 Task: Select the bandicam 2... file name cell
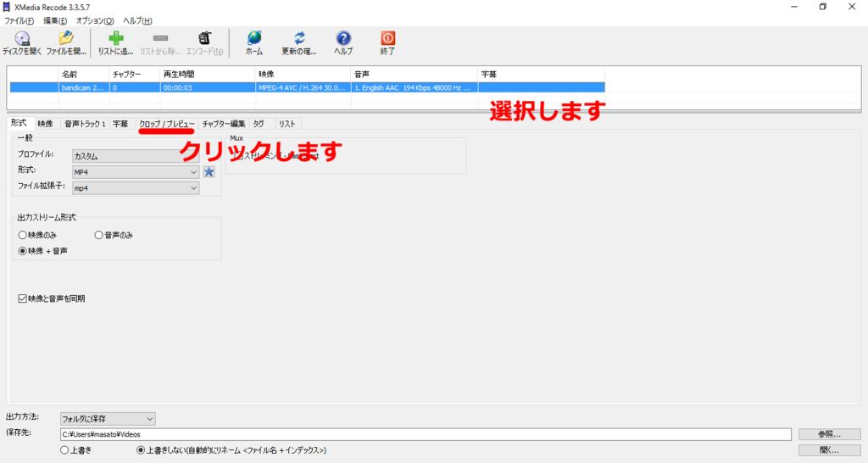click(84, 87)
